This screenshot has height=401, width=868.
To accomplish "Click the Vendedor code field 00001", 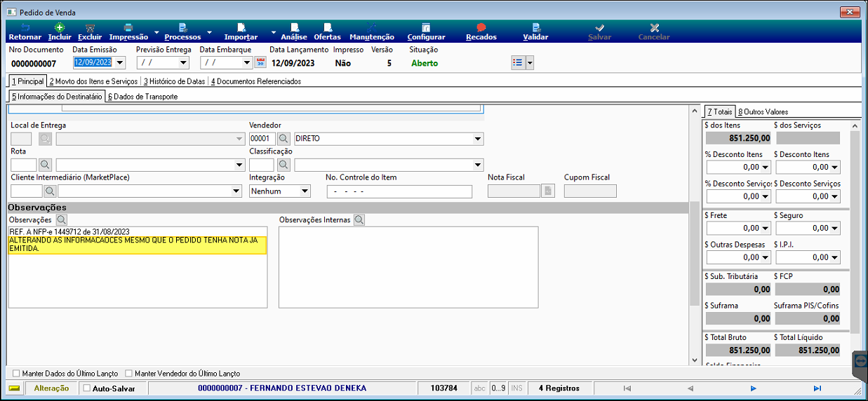I will [262, 139].
